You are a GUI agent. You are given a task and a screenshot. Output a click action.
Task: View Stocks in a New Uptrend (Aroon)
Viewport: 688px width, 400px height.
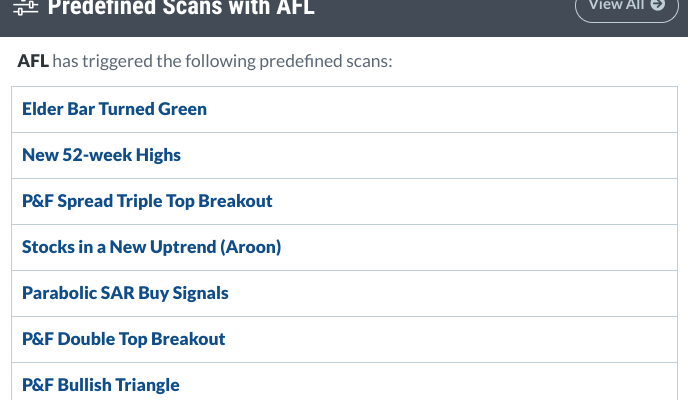point(151,247)
